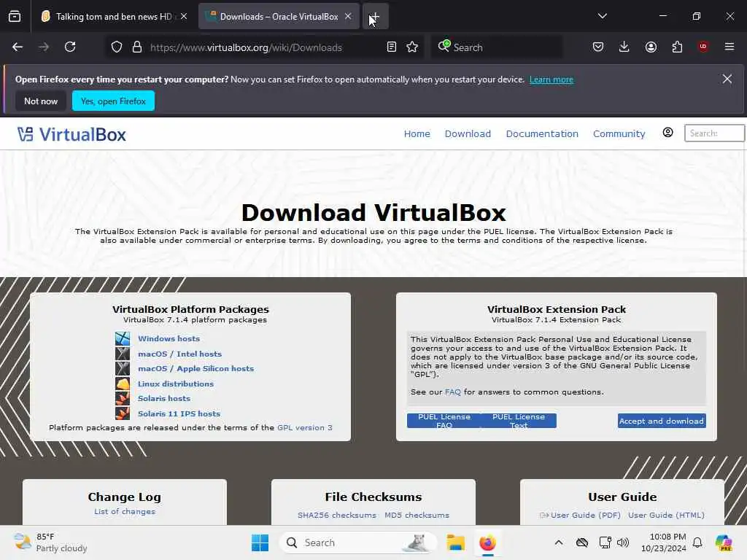Screen dimensions: 747x560
Task: Open SHA256 checksums link
Action: click(337, 516)
